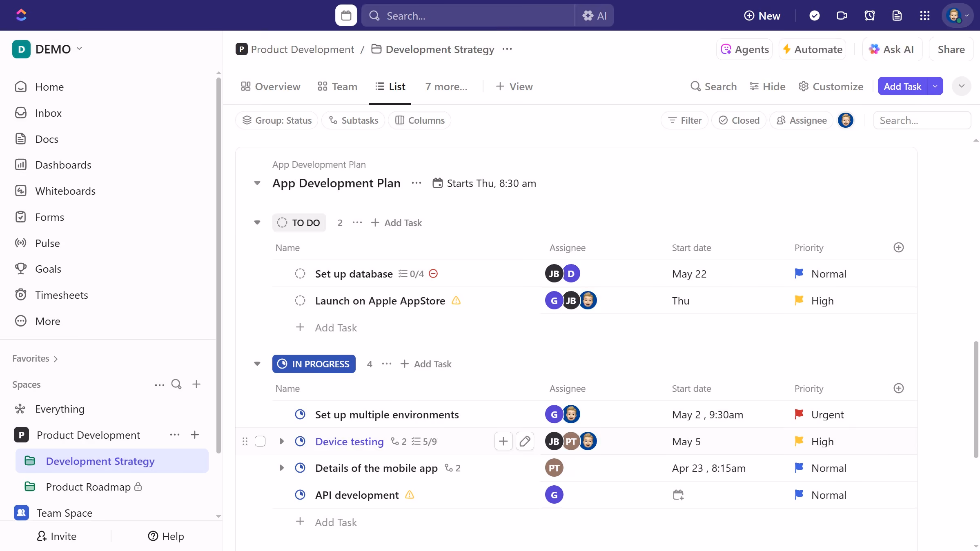The width and height of the screenshot is (980, 551).
Task: Click the list Search input on filter row
Action: click(922, 120)
